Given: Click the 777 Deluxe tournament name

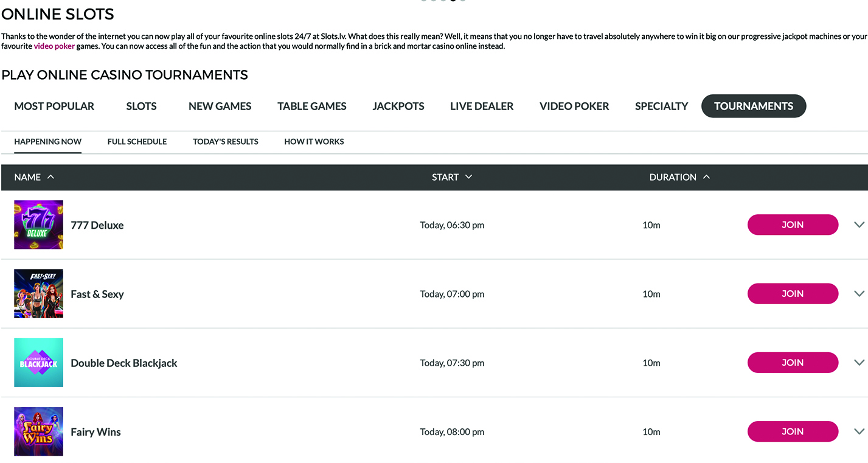Looking at the screenshot, I should click(97, 225).
